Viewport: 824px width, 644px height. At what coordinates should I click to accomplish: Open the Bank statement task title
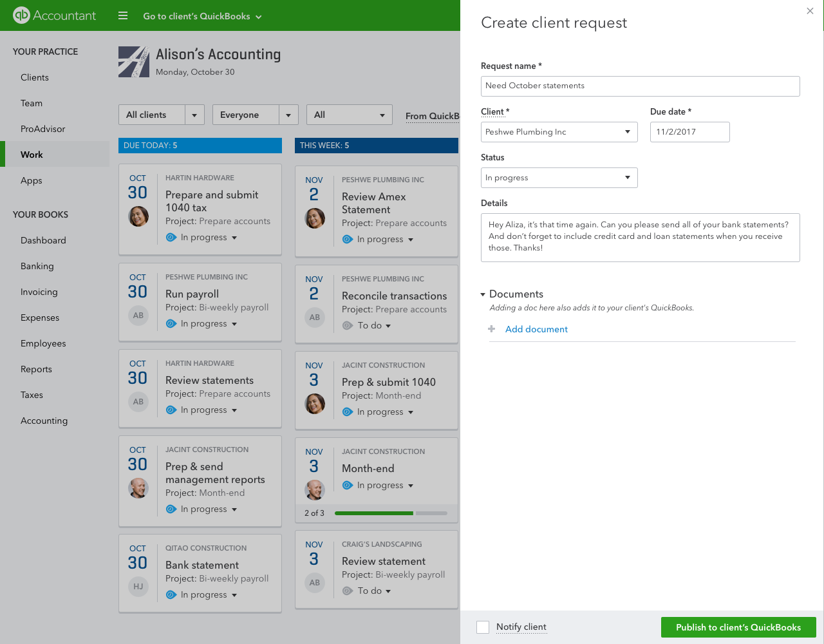(202, 565)
